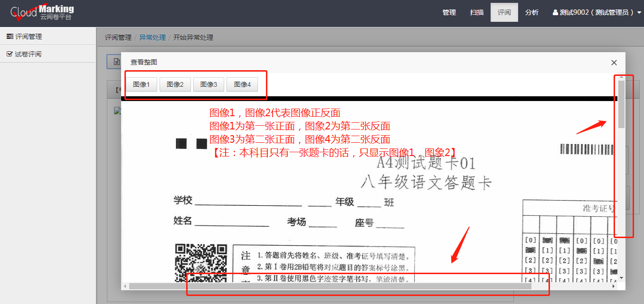Select 试卷评阅 in the sidebar

coord(28,54)
